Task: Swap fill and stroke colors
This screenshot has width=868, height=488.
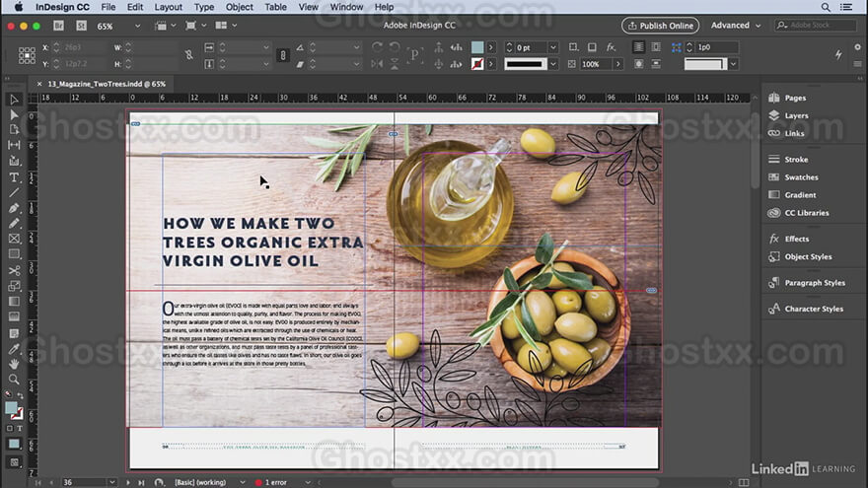Action: coord(21,396)
